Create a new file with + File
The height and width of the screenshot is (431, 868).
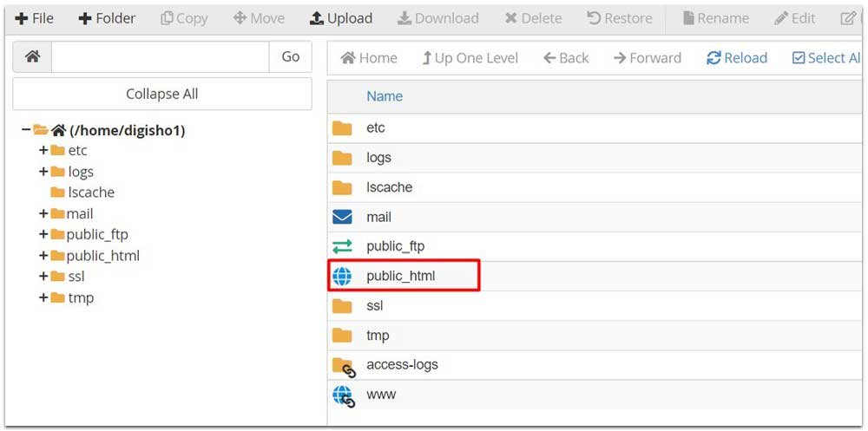coord(35,19)
